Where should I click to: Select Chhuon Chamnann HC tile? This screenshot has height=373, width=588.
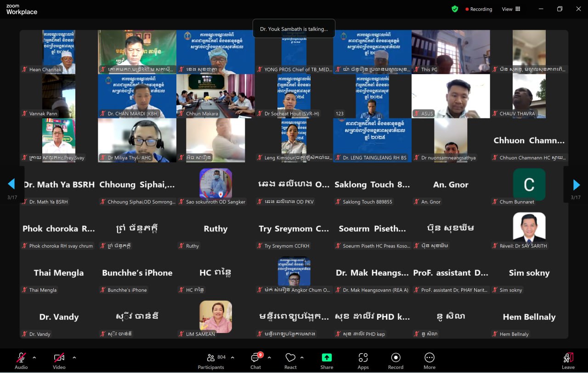[529, 140]
